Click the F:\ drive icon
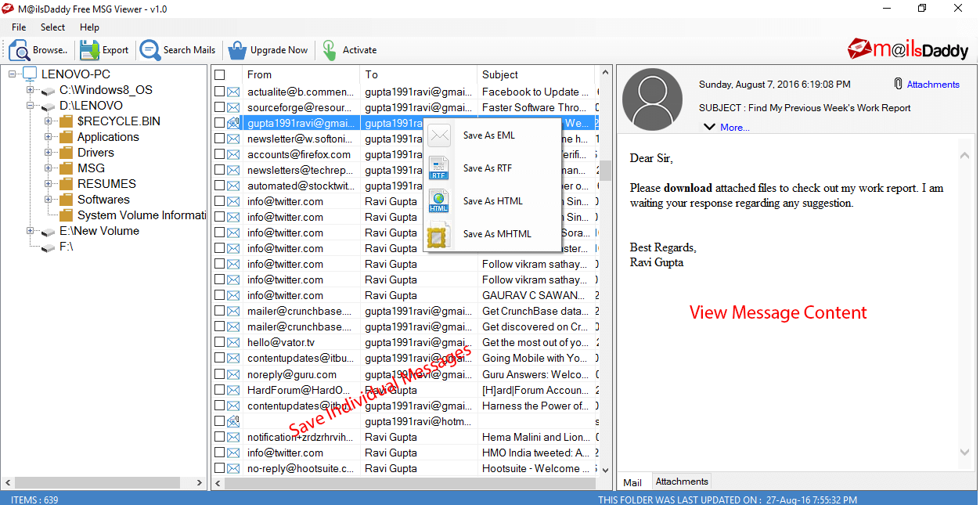Viewport: 980px width, 505px height. click(x=48, y=247)
